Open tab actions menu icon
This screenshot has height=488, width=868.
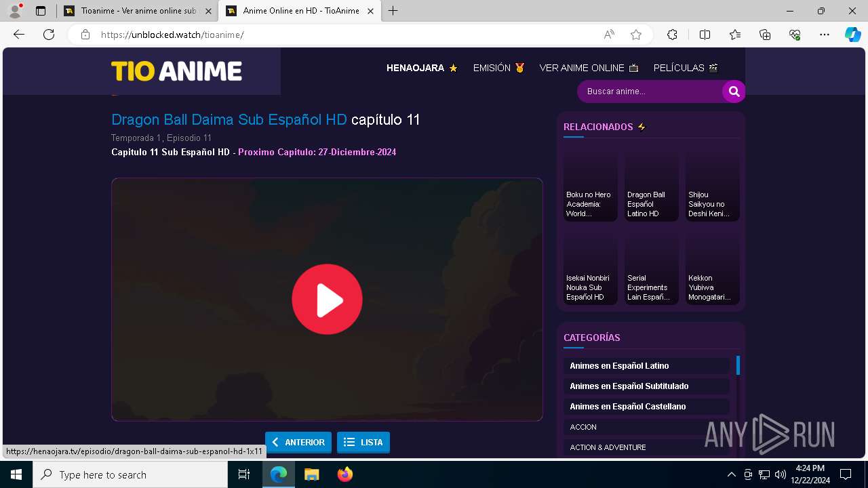41,11
